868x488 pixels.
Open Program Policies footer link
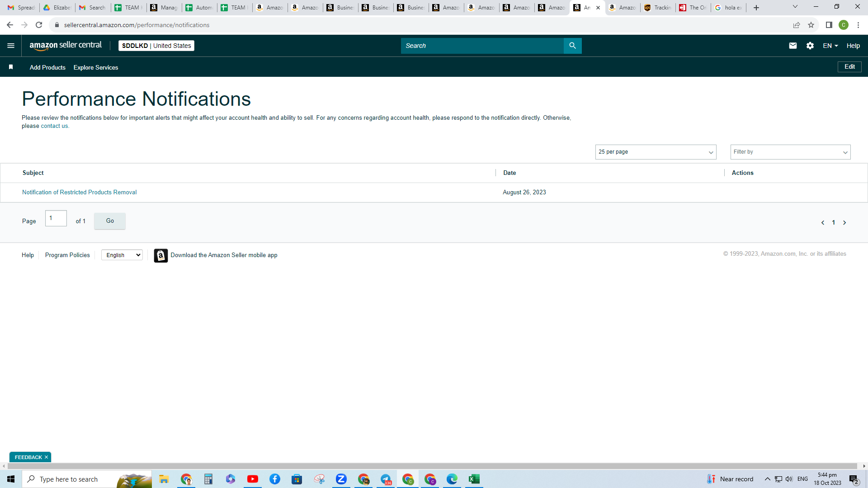coord(67,255)
